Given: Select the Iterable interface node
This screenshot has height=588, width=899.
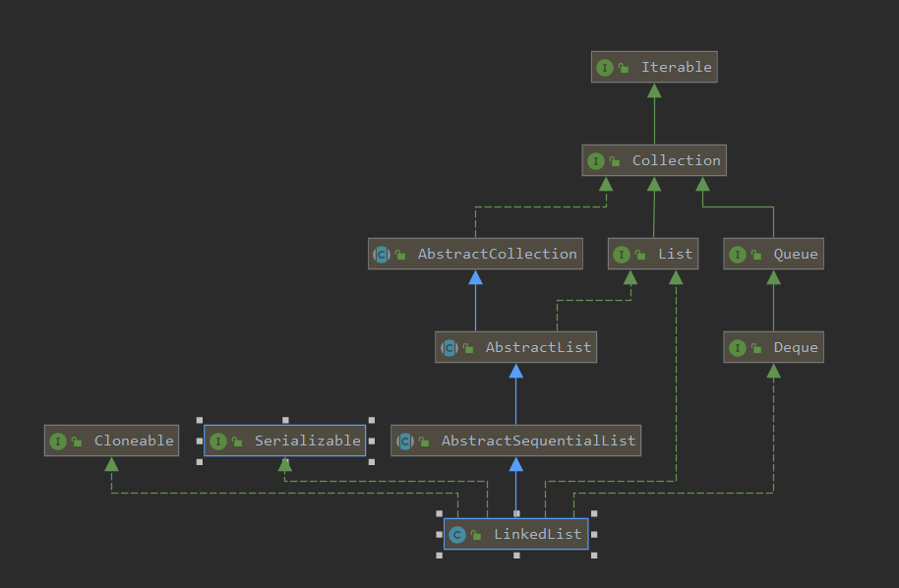Looking at the screenshot, I should (654, 67).
